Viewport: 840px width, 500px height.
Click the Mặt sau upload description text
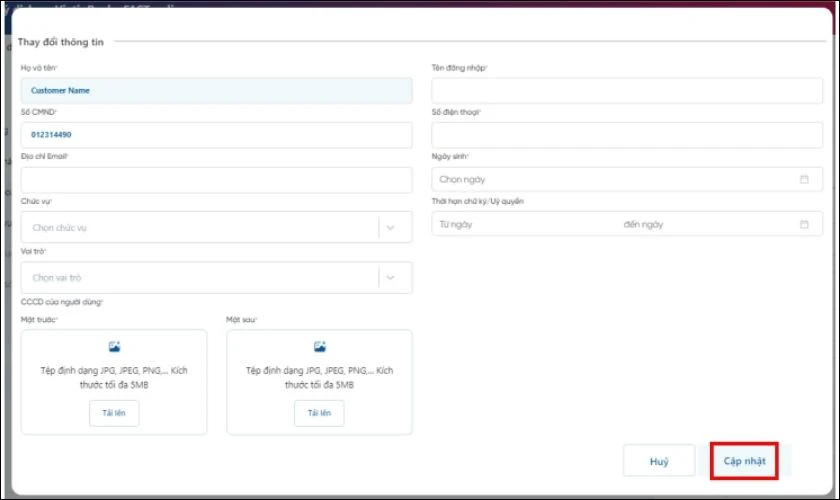(x=319, y=377)
